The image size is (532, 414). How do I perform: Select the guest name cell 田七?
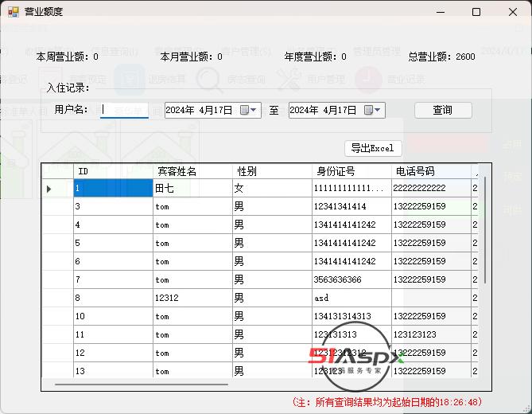[x=192, y=189]
